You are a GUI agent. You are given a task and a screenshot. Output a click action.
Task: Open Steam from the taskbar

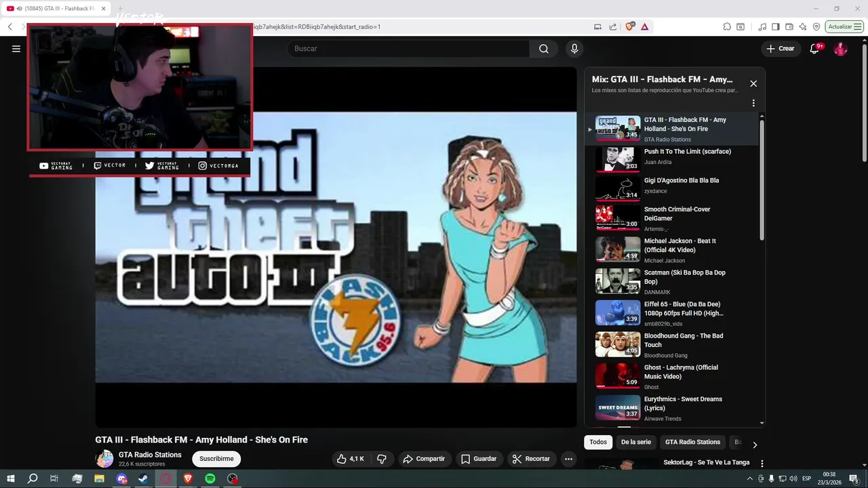[x=144, y=479]
